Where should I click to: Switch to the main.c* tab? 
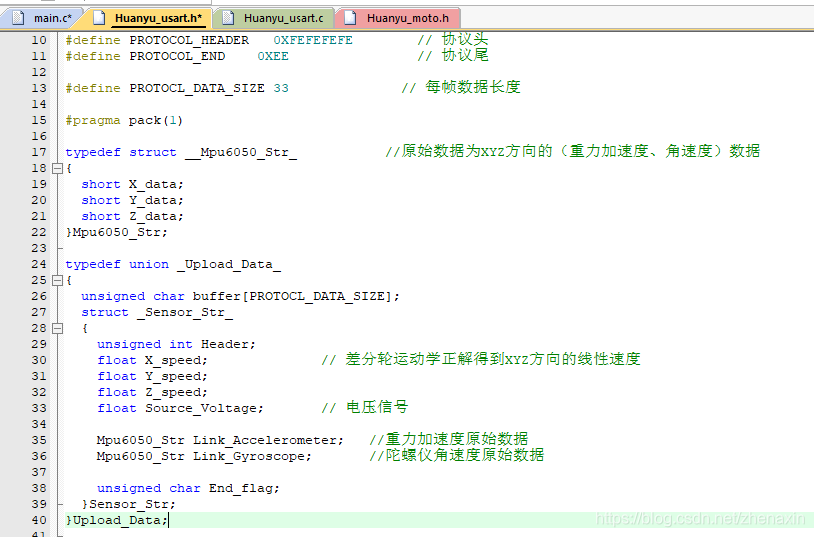pos(43,18)
